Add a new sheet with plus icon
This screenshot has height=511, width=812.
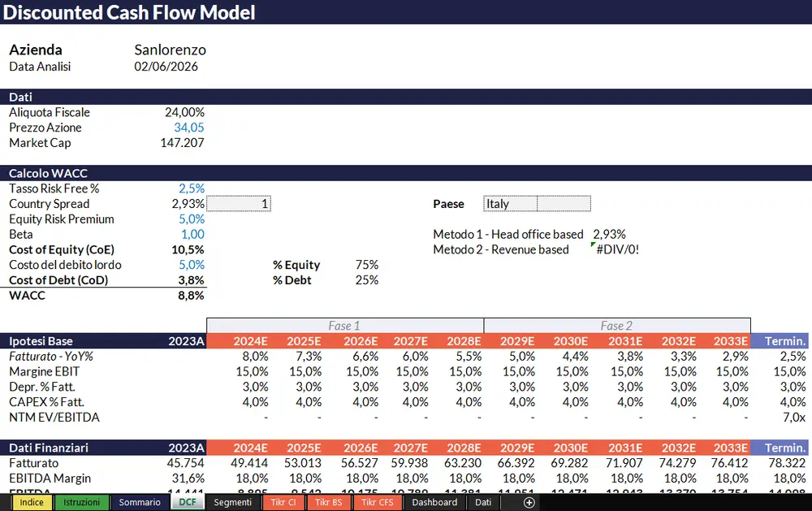click(x=529, y=502)
